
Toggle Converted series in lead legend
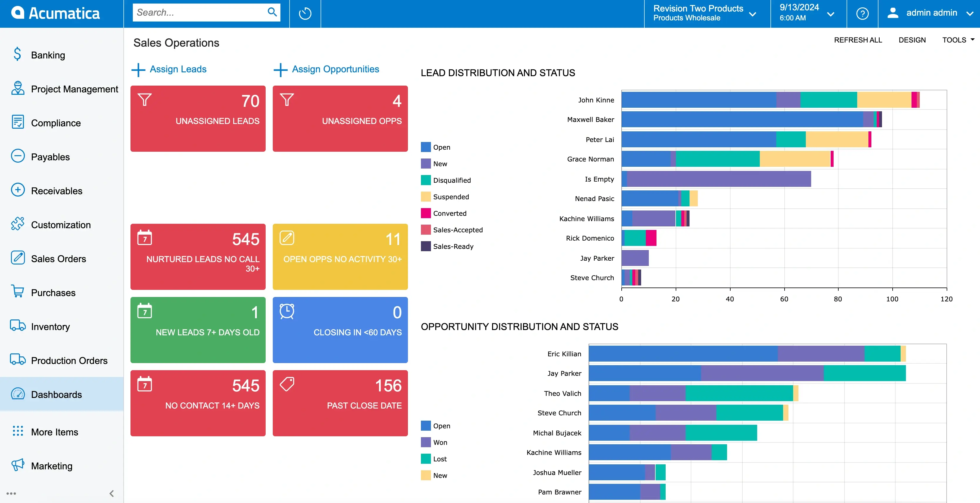pos(449,213)
